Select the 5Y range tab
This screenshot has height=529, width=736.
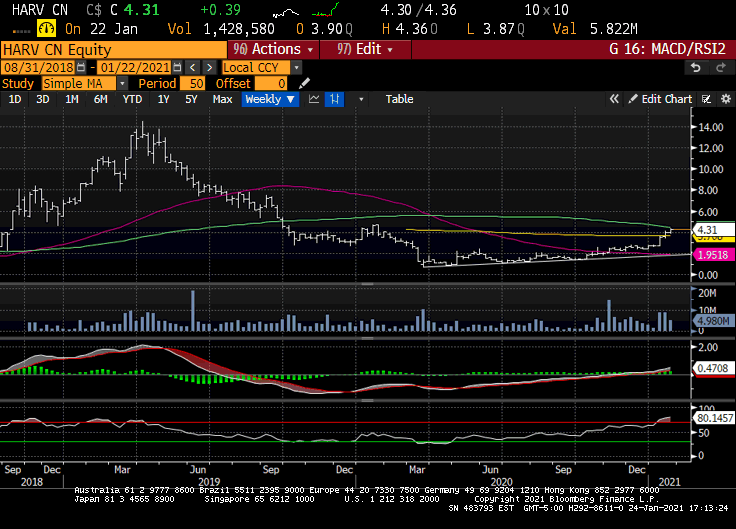[191, 99]
